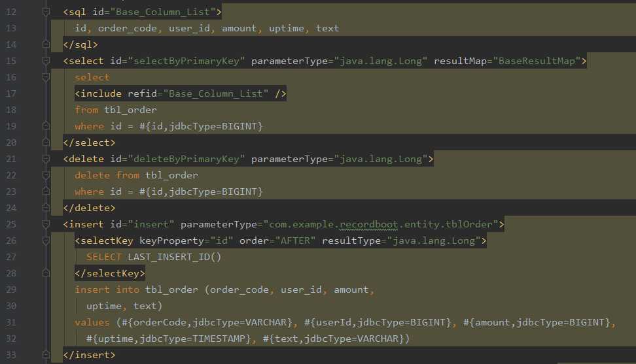Click "insert into" keywords on line 29
The width and height of the screenshot is (636, 364).
point(107,290)
